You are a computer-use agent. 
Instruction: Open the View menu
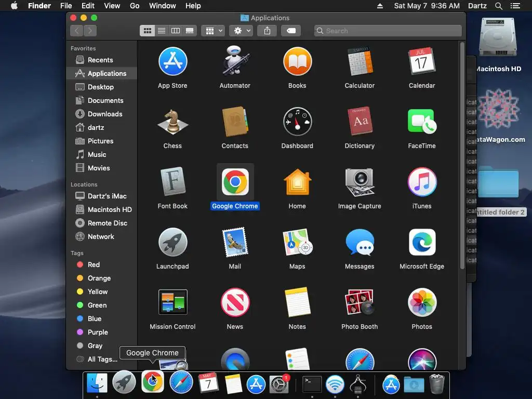point(112,6)
